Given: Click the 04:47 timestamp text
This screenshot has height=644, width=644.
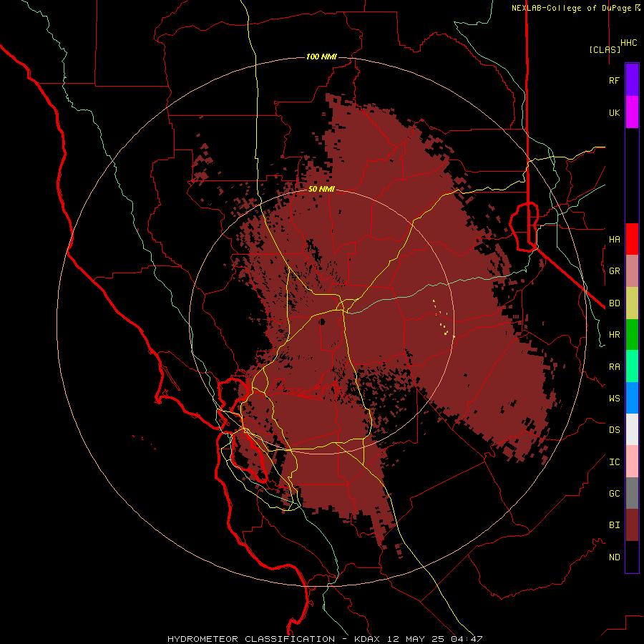Looking at the screenshot, I should pos(467,639).
